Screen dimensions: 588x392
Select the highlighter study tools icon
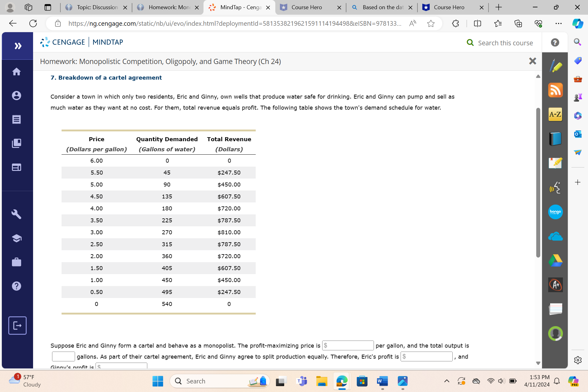point(555,65)
